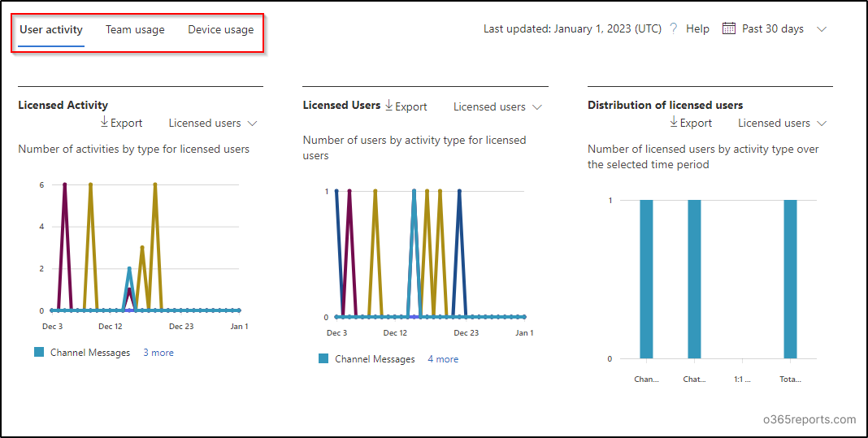This screenshot has width=868, height=438.
Task: Click Export download icon under Distribution of licensed users
Action: [674, 123]
